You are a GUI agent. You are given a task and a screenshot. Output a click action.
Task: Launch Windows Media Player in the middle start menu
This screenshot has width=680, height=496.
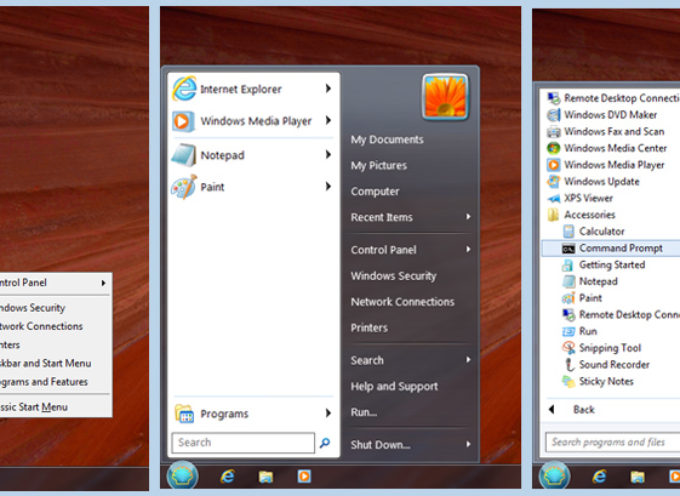256,121
